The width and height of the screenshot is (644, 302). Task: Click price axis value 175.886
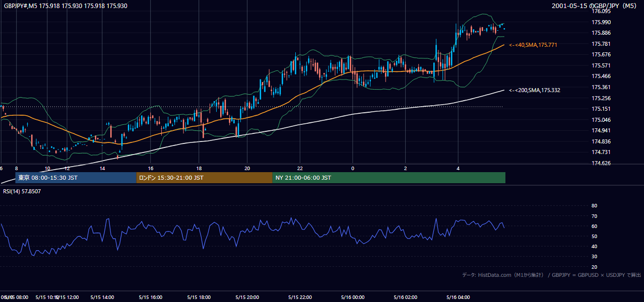[601, 33]
